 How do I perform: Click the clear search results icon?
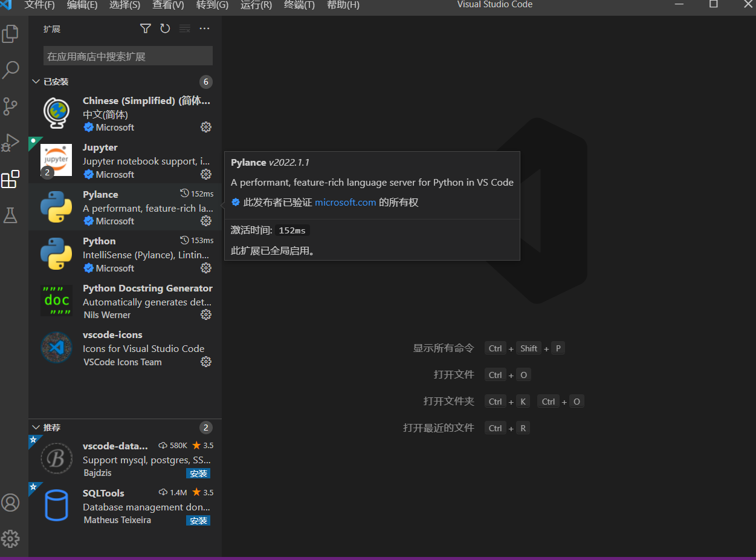[185, 28]
